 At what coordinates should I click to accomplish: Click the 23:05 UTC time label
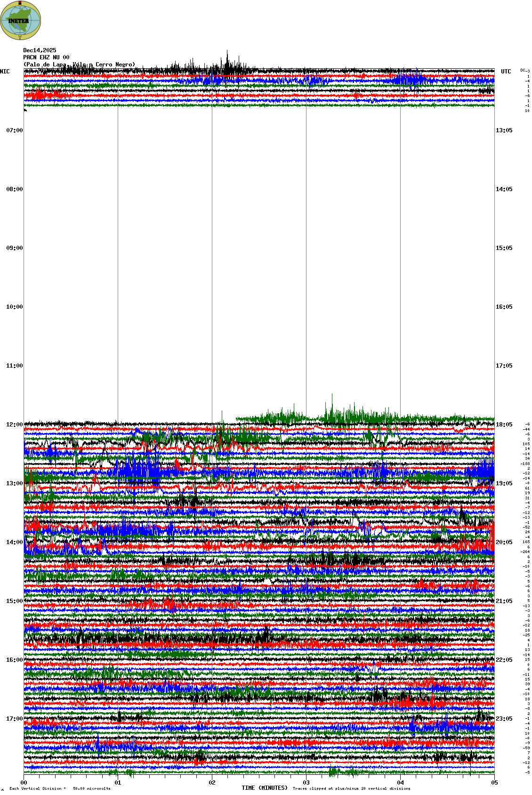click(504, 719)
